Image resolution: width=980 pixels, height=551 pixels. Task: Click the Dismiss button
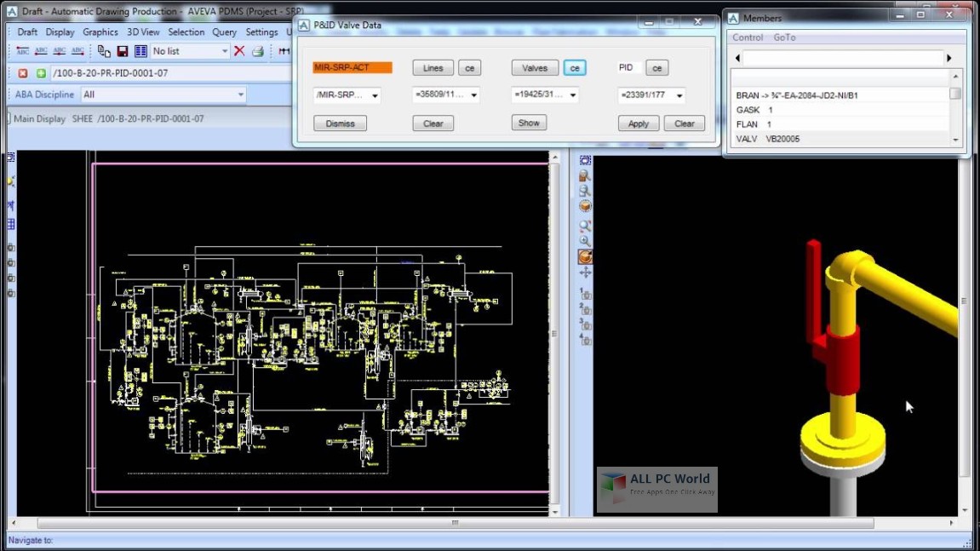coord(340,123)
